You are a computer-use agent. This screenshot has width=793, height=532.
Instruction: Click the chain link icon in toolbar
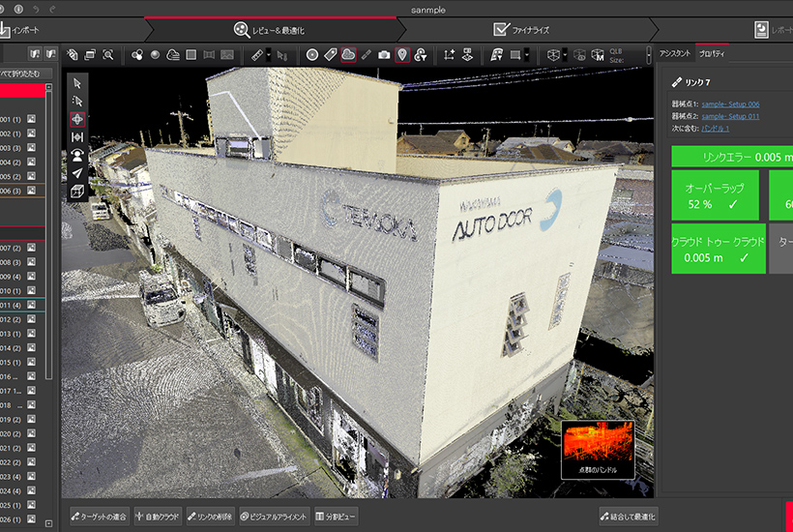click(x=367, y=54)
